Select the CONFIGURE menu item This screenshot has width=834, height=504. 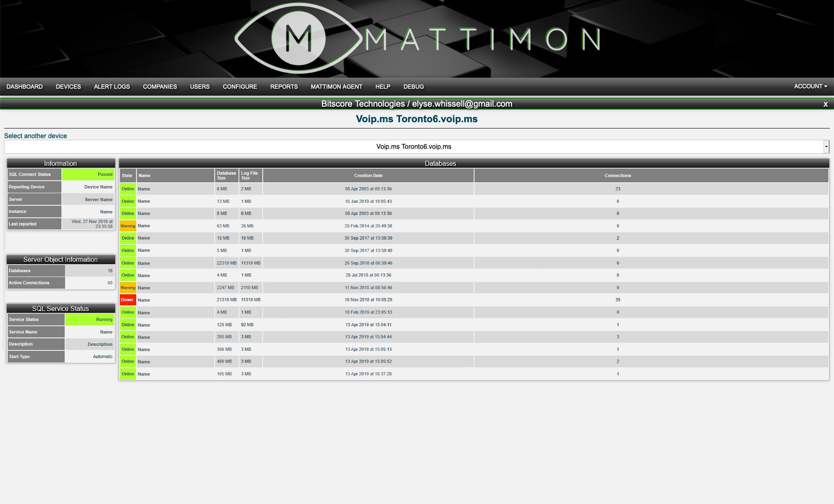point(240,87)
